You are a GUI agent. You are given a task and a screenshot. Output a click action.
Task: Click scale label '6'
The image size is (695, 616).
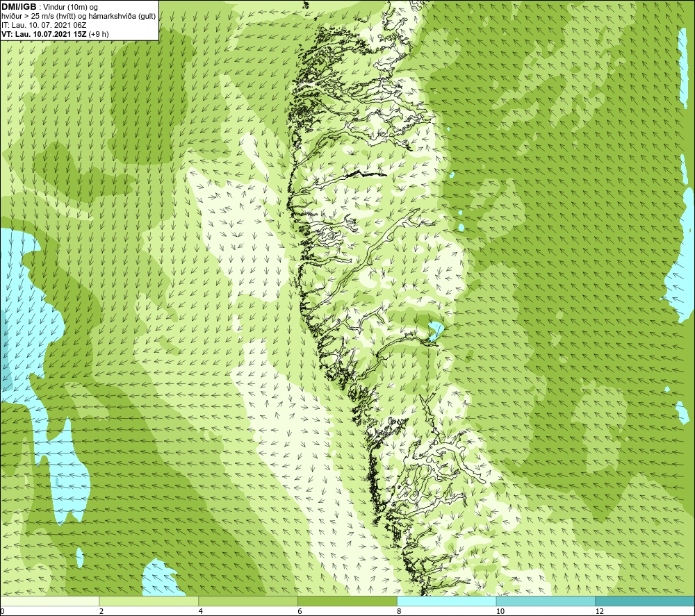300,611
